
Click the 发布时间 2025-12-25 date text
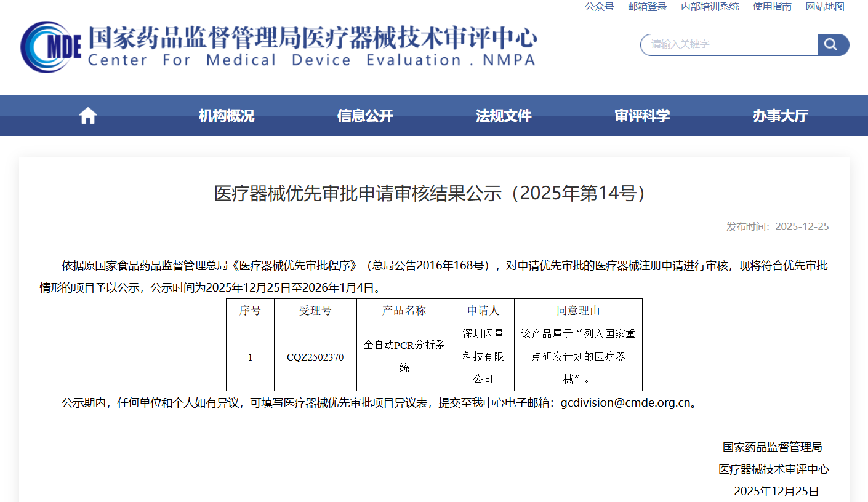(778, 227)
